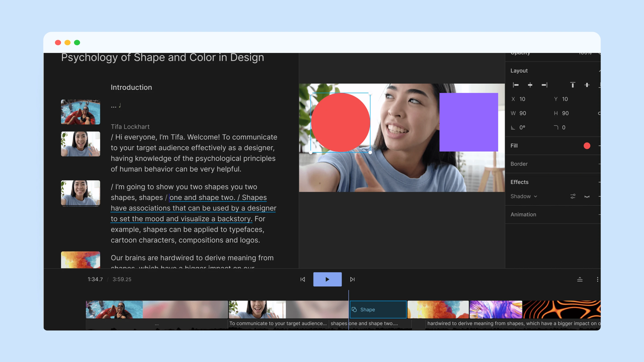The height and width of the screenshot is (362, 644).
Task: Click the align vertical center icon
Action: coord(587,85)
